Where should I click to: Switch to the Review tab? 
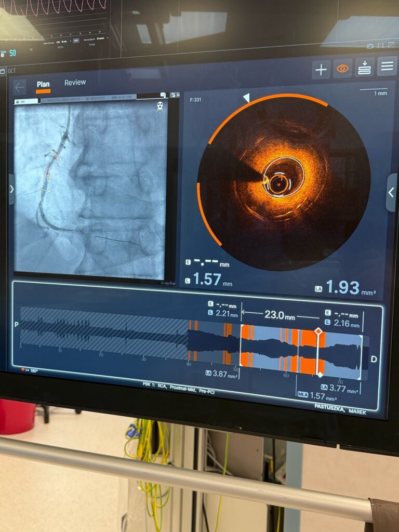pos(75,83)
